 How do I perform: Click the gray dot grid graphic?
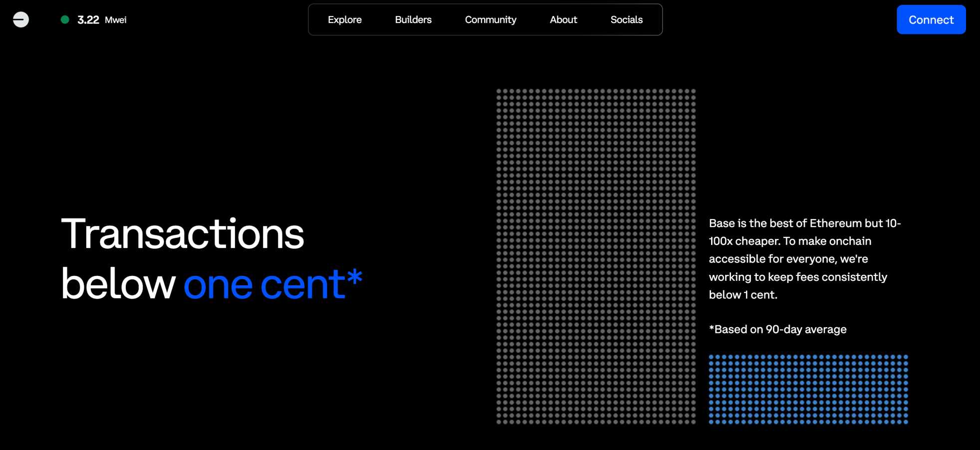(x=596, y=256)
